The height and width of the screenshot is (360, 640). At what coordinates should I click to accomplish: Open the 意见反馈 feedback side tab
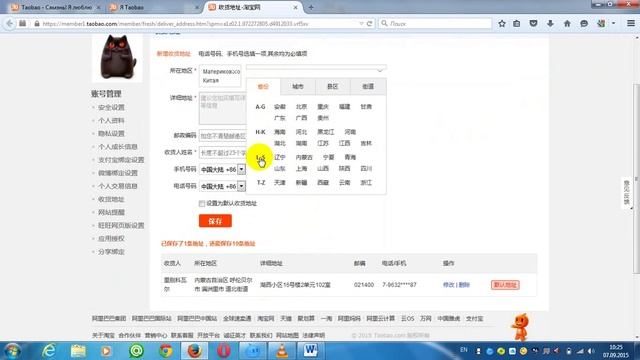627,193
